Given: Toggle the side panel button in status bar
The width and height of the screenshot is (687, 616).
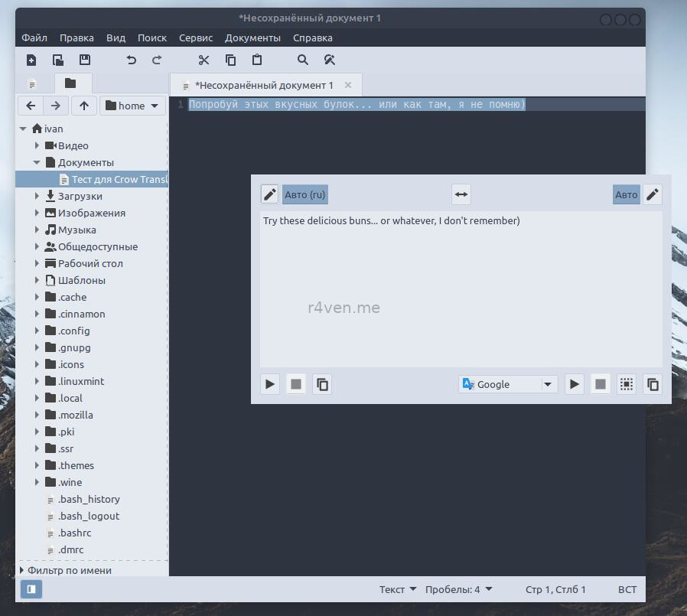Looking at the screenshot, I should [x=31, y=589].
